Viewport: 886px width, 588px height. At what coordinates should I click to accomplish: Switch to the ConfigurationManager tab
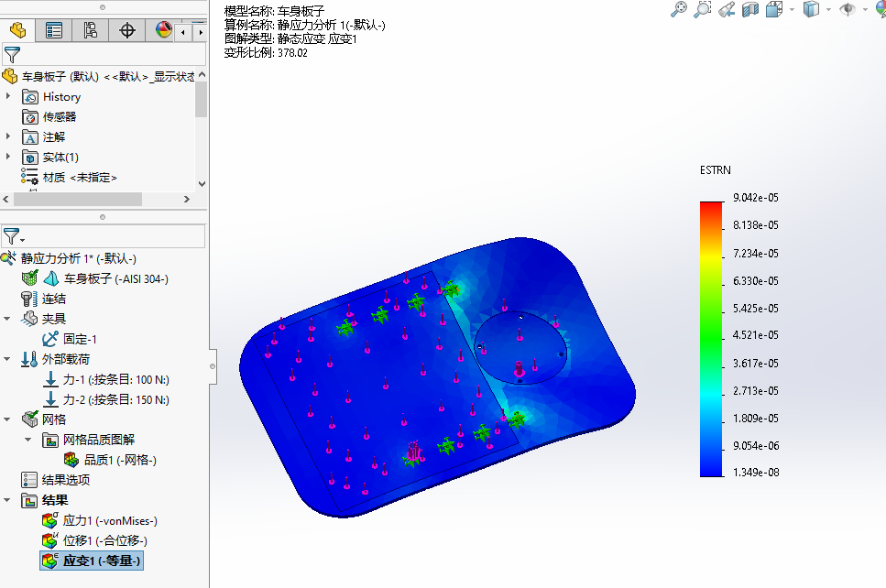(91, 30)
